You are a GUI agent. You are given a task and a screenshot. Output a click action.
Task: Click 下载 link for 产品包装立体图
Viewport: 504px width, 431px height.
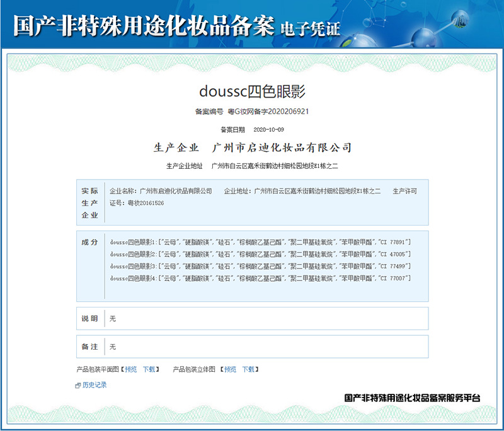248,369
